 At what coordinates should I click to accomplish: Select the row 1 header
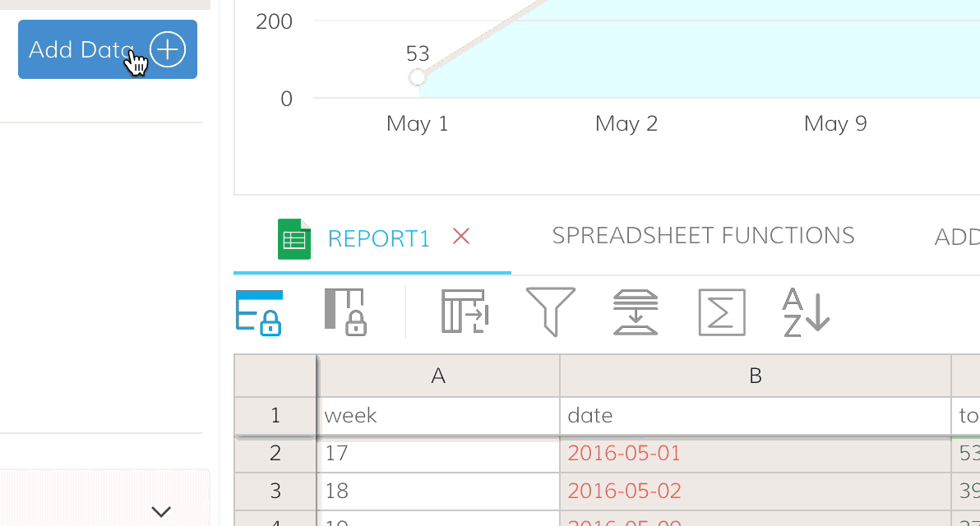pyautogui.click(x=275, y=416)
